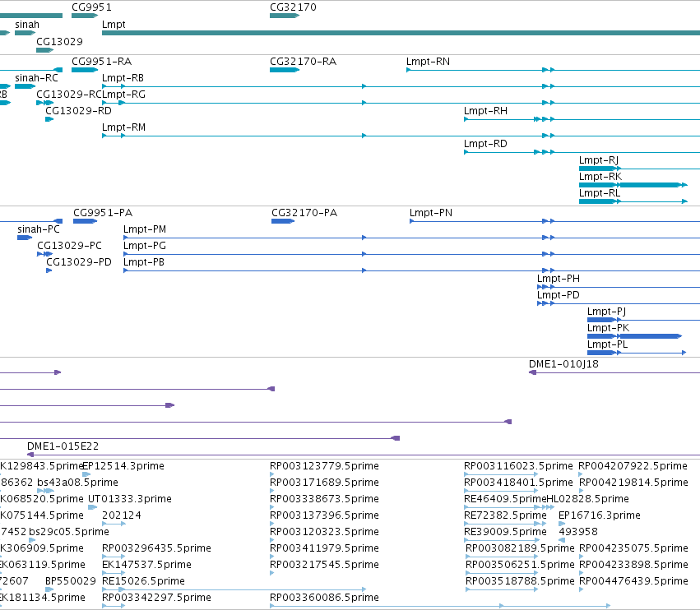This screenshot has height=610, width=700.
Task: Select the 493958 feature label
Action: [x=578, y=532]
